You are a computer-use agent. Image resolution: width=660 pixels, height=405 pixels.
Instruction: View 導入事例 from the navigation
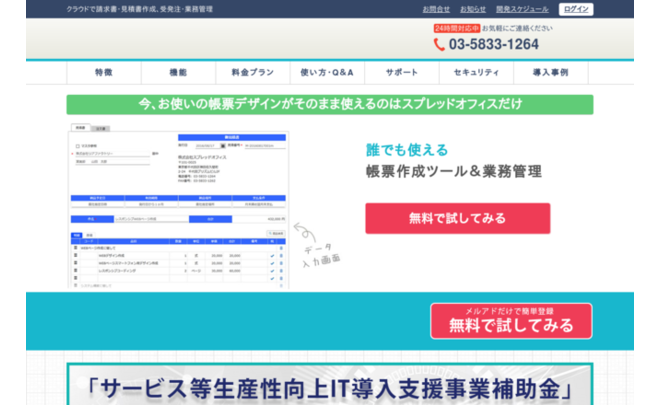(x=550, y=73)
